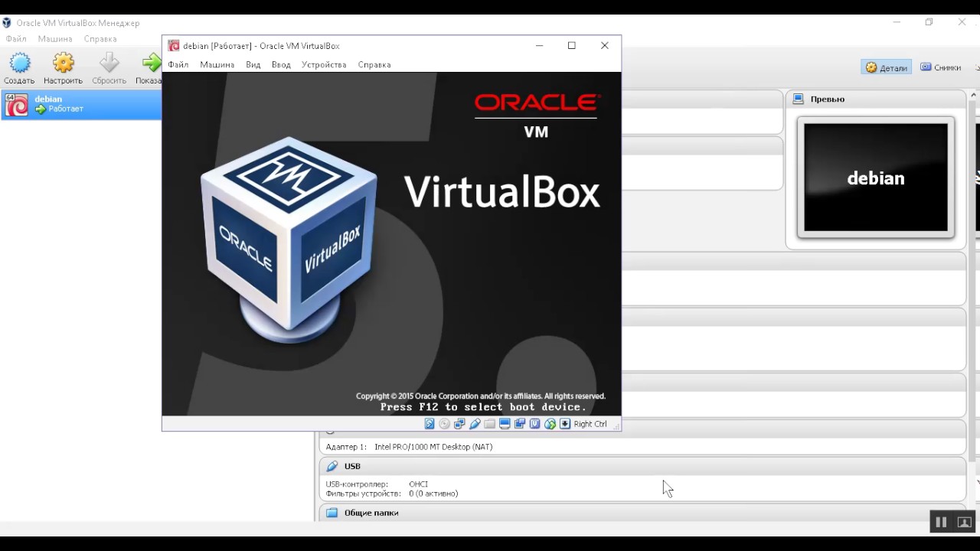
Task: Minimize the debian VM window
Action: [539, 45]
